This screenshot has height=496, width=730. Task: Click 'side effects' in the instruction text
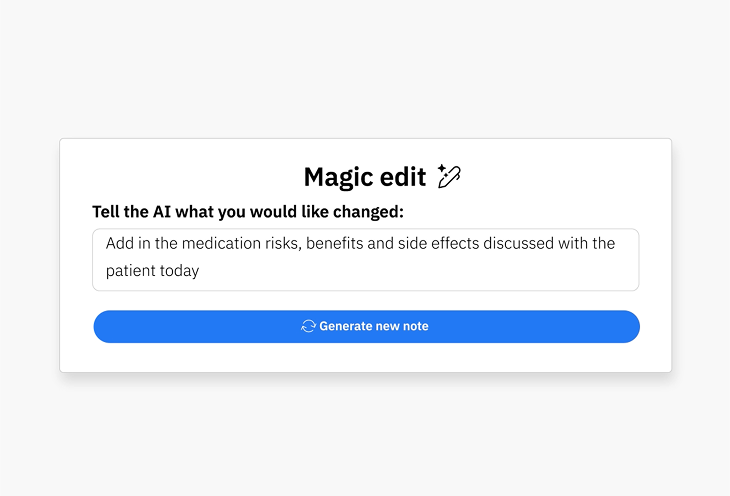pyautogui.click(x=439, y=243)
